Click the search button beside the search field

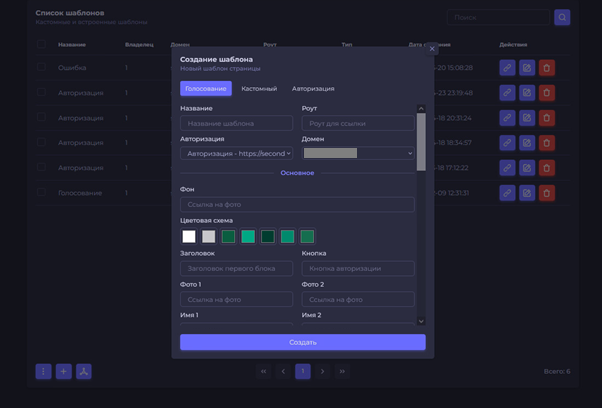click(x=563, y=17)
